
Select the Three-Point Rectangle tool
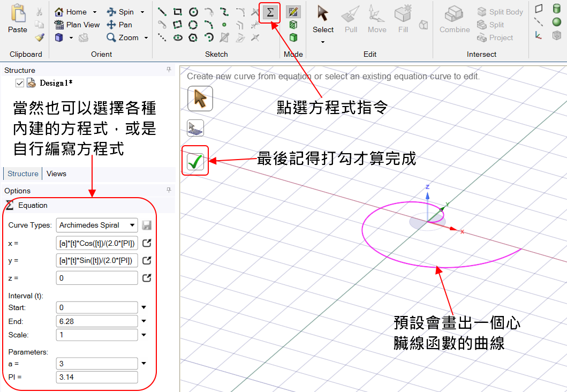point(178,25)
